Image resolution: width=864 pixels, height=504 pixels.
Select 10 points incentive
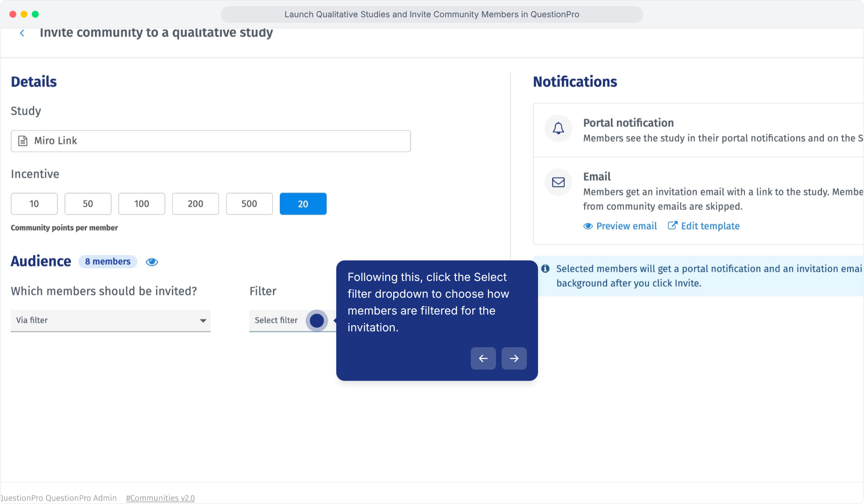34,204
